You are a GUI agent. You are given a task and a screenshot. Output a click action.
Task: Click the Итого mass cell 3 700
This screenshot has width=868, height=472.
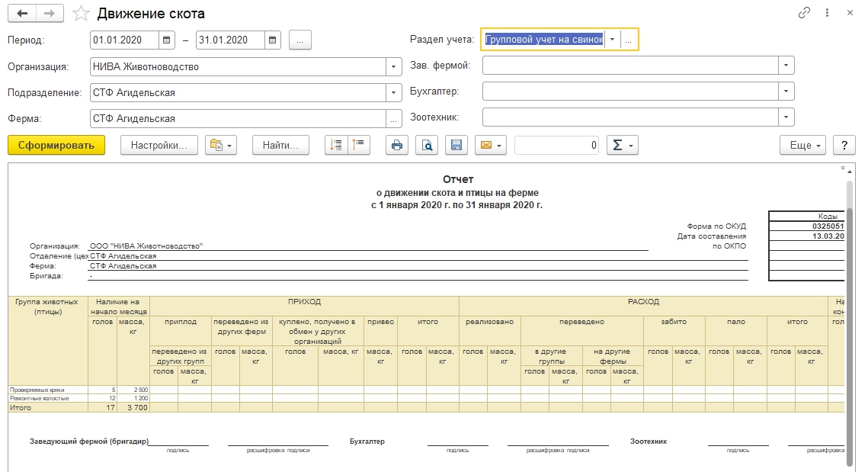point(133,408)
